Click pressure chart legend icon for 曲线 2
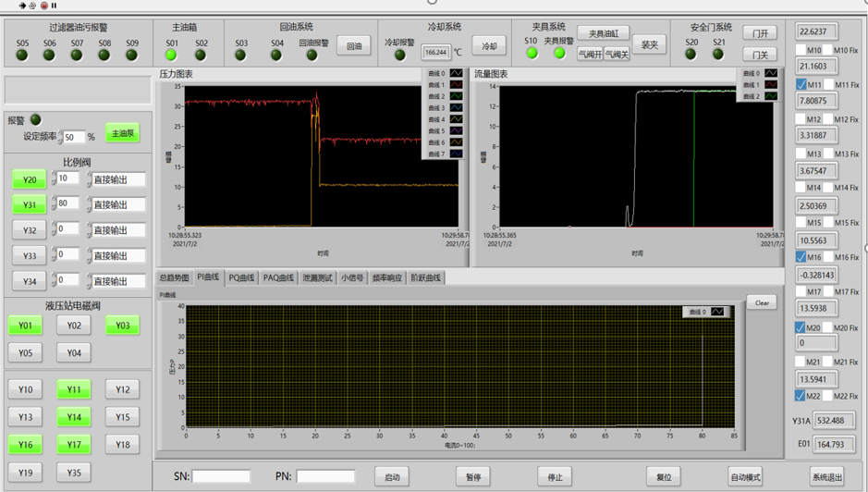868x492 pixels. (x=456, y=96)
